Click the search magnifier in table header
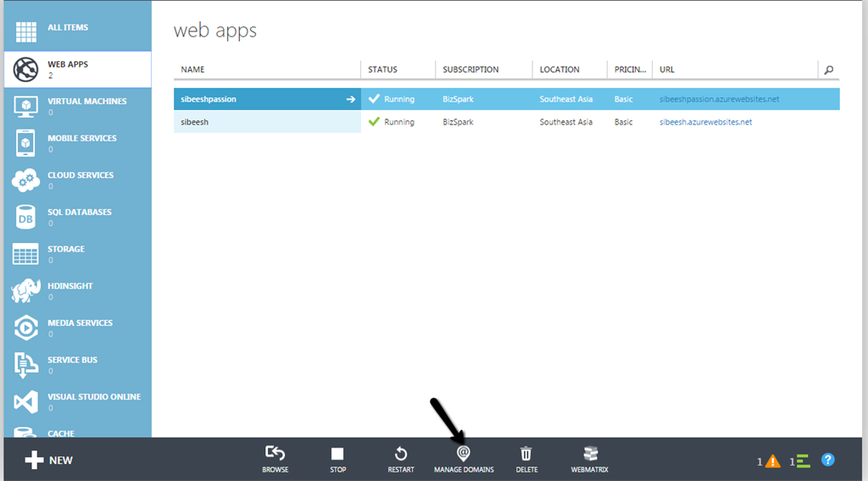 click(829, 69)
